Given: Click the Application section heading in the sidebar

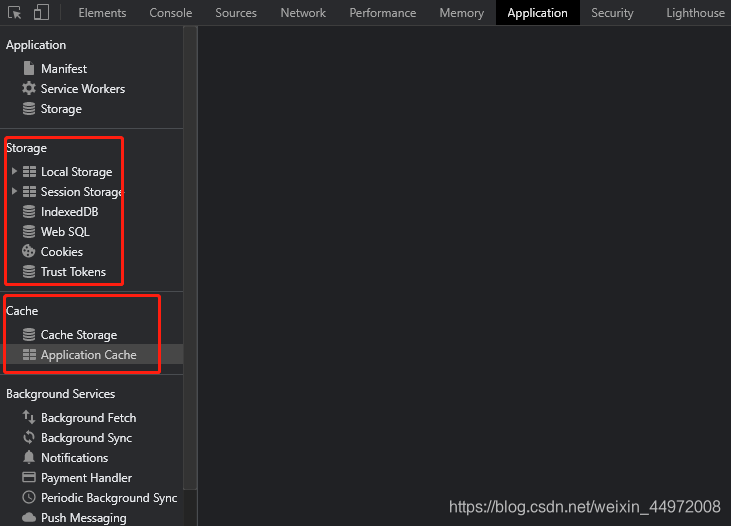Looking at the screenshot, I should (x=36, y=45).
